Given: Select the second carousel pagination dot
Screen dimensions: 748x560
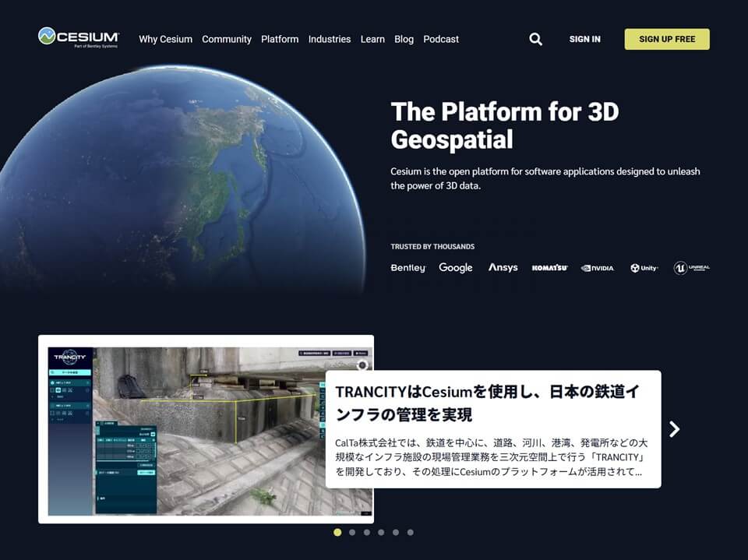Looking at the screenshot, I should [352, 533].
